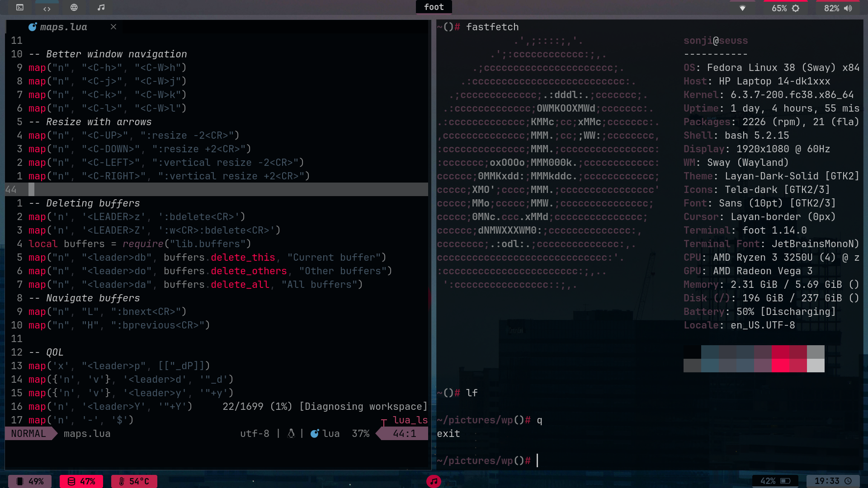
Task: Click the ':resize -2<CR>' mapping line
Action: point(134,135)
